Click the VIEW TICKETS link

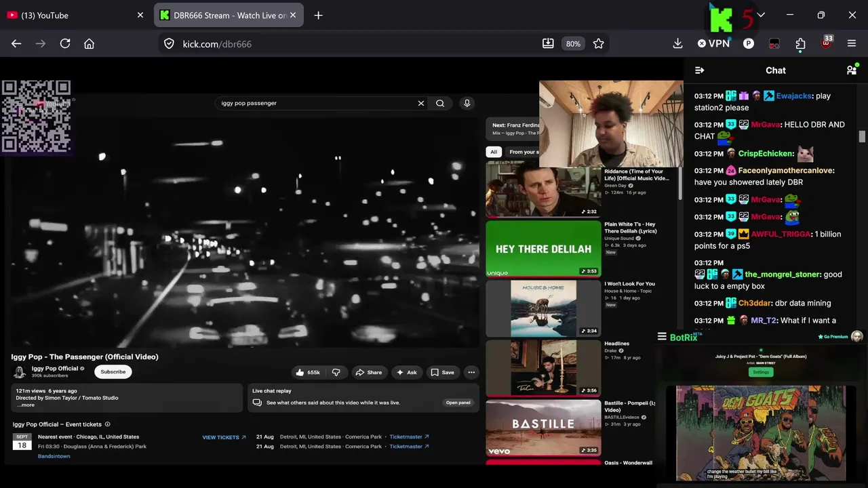[x=224, y=437]
